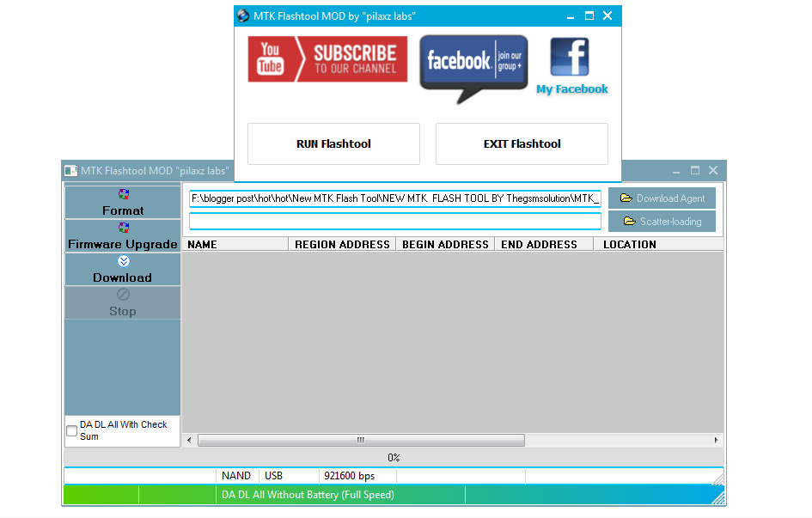Click the LOCATION column header
Screen dimensions: 812x518
(659, 244)
